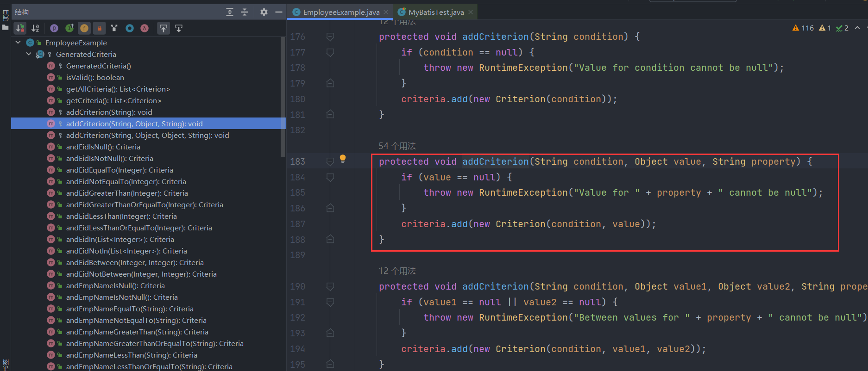
Task: Toggle Show Inherited members green icon
Action: [69, 28]
